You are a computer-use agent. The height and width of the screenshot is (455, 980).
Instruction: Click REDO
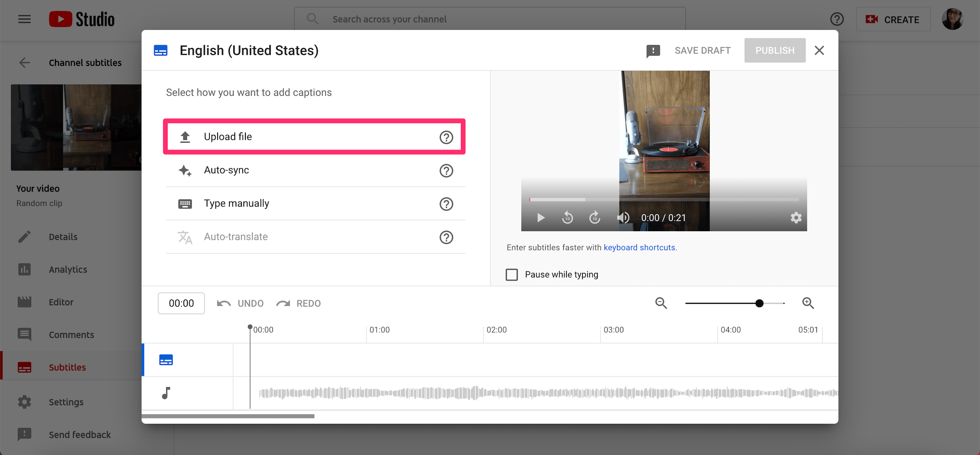pos(299,303)
